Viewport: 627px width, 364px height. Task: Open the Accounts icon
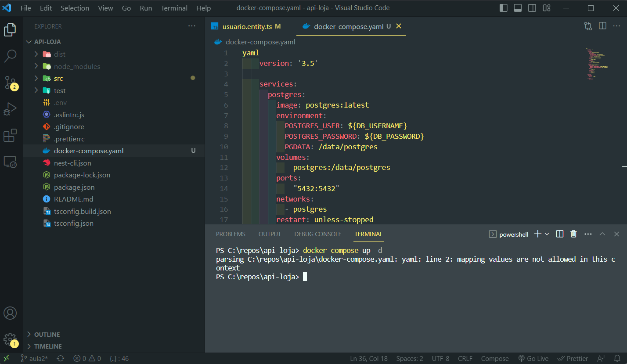coord(10,313)
